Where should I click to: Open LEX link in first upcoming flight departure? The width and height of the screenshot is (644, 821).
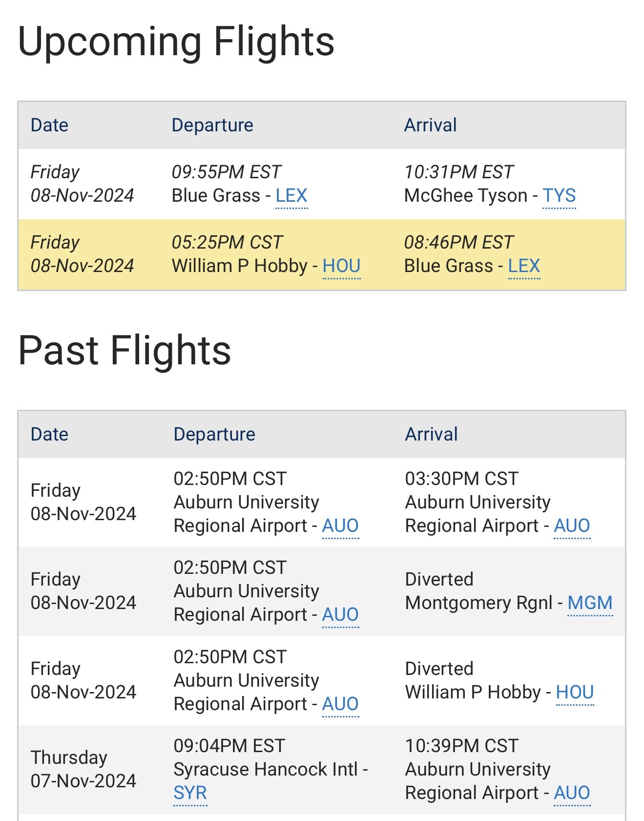click(291, 196)
